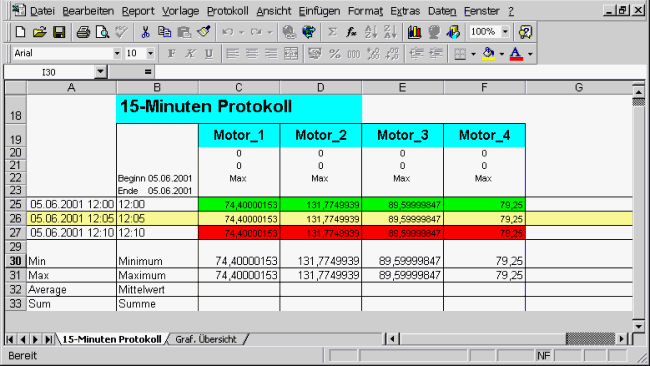Insert AutoSum with the sigma icon

332,32
